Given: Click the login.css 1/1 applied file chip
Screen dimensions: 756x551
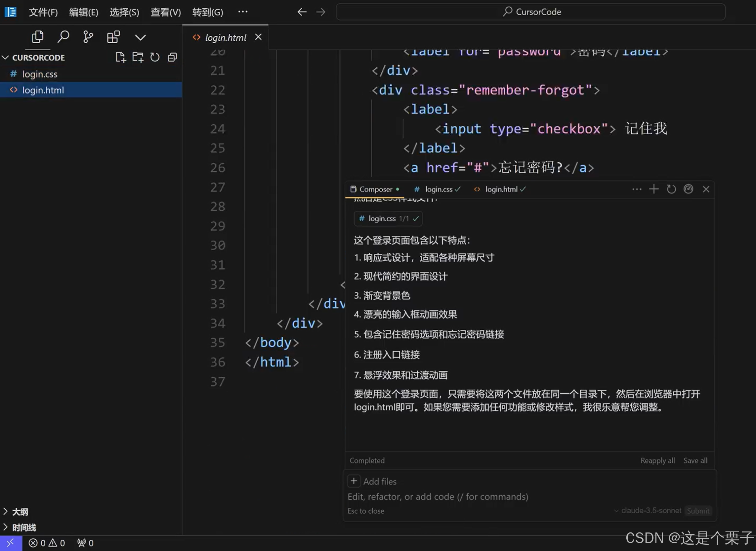Looking at the screenshot, I should point(388,219).
